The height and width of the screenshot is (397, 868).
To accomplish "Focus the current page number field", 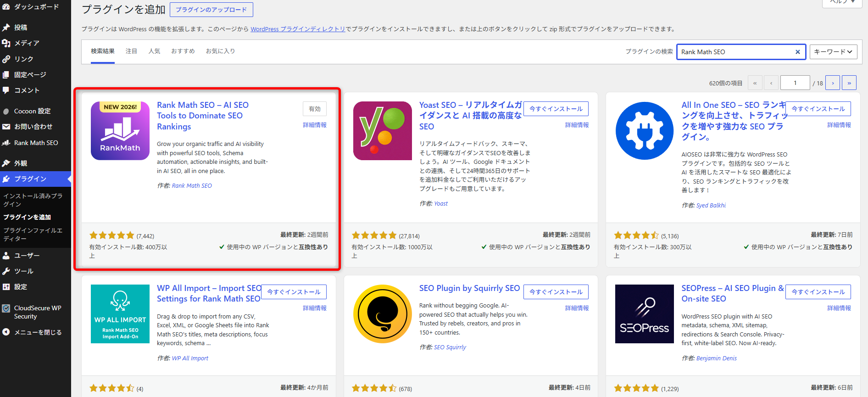I will pos(795,83).
